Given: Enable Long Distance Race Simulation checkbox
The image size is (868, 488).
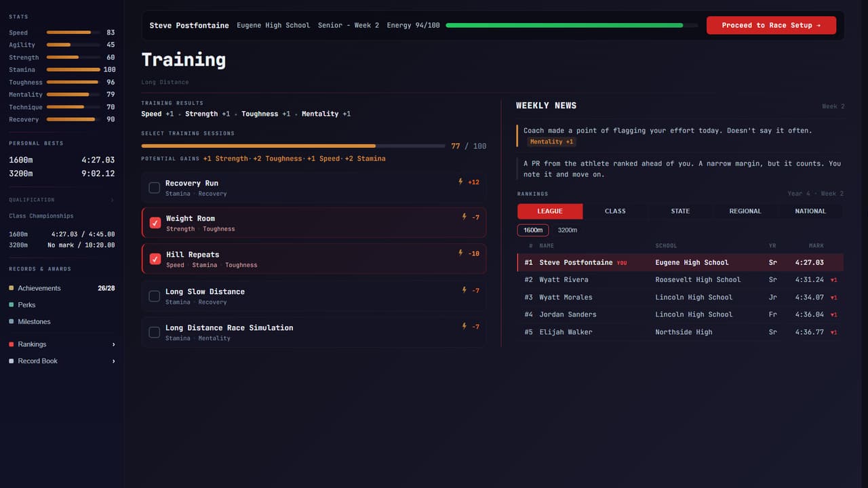Looking at the screenshot, I should point(154,332).
